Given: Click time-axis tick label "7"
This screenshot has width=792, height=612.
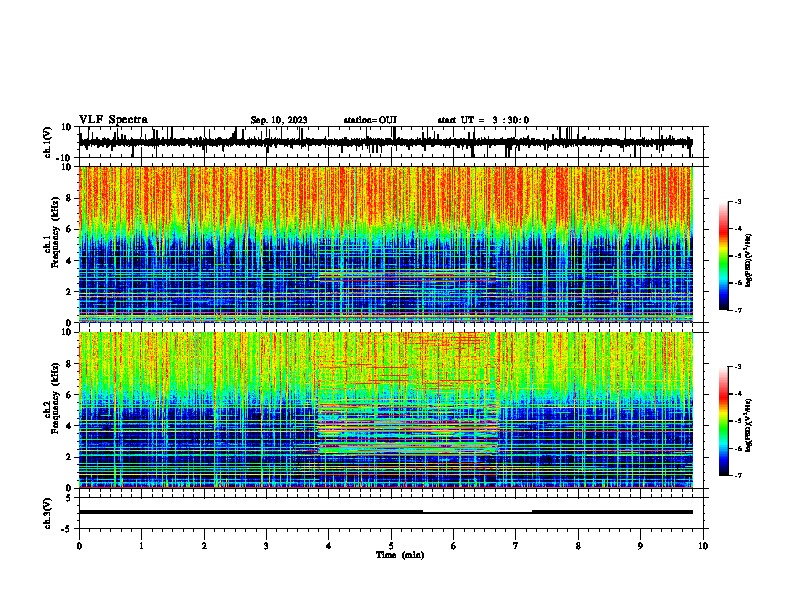Looking at the screenshot, I should [516, 546].
